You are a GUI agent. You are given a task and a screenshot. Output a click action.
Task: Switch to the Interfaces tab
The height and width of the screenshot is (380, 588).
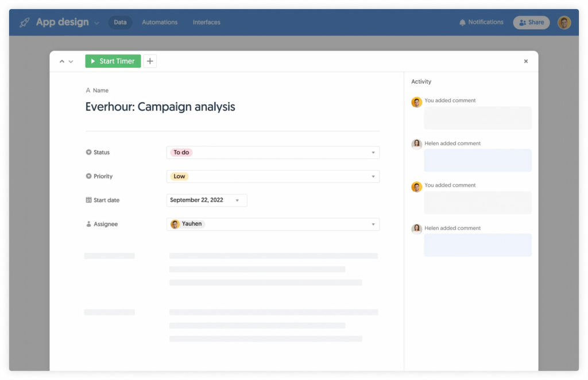(206, 22)
